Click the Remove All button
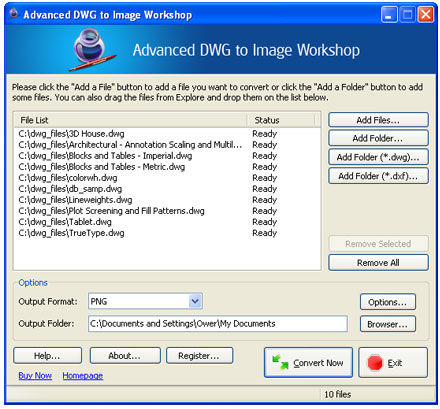The image size is (440, 409). pos(378,263)
